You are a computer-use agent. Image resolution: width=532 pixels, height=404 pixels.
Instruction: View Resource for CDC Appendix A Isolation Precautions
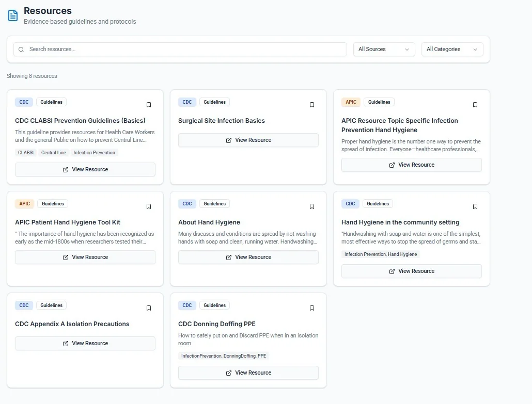(85, 343)
